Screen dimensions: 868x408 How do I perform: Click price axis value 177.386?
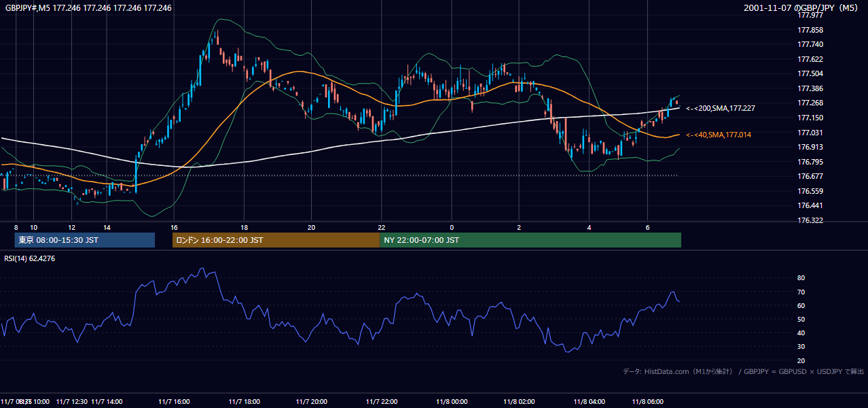coord(810,88)
